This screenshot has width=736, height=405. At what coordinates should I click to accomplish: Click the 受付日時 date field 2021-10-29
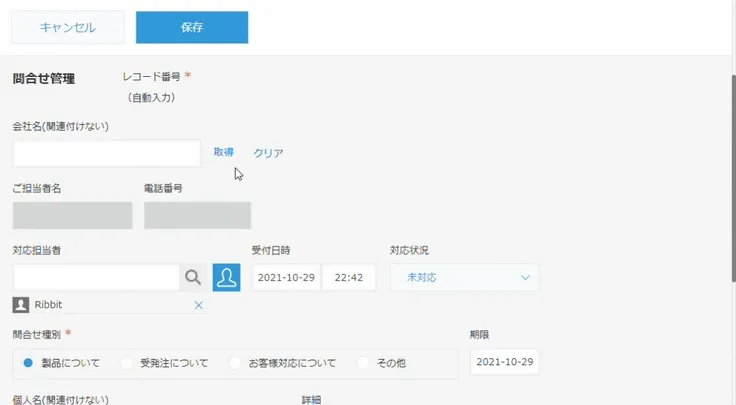tap(286, 277)
